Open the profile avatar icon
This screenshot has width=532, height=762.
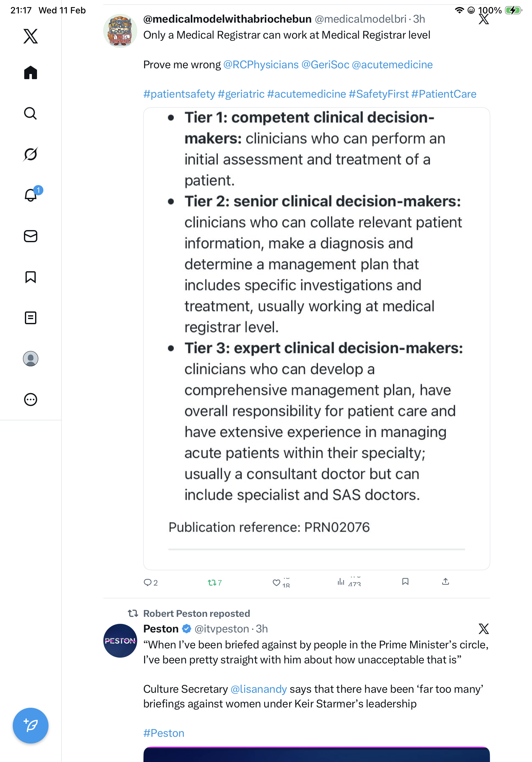pos(31,359)
